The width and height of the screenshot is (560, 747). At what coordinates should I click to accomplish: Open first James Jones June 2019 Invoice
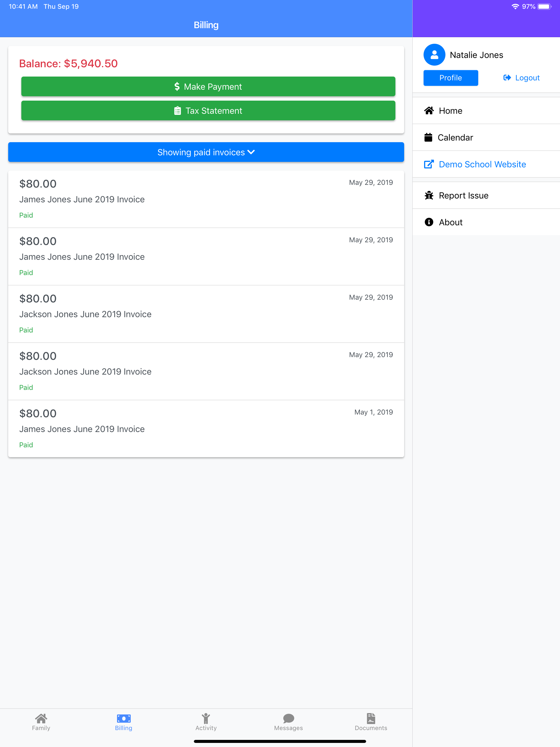206,199
